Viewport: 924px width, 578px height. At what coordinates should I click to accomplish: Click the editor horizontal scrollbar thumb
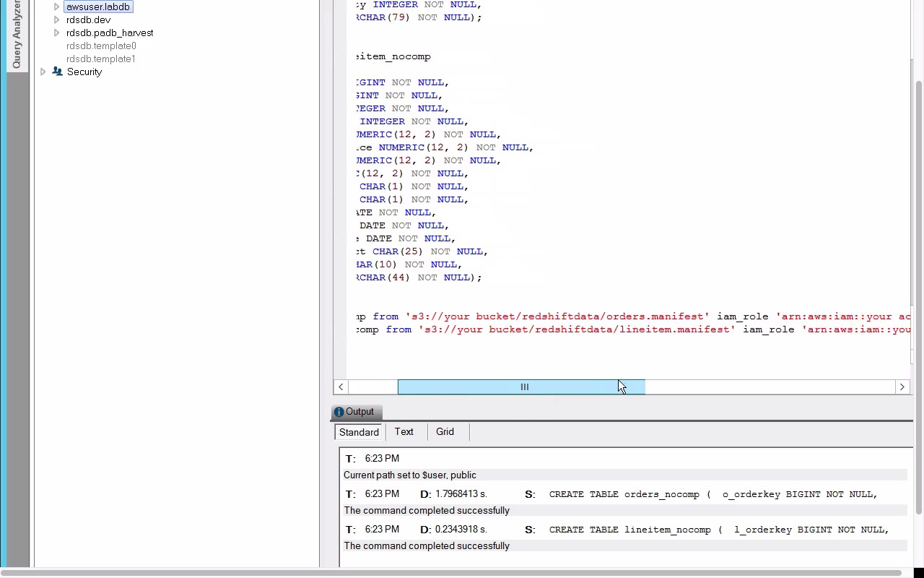point(521,387)
